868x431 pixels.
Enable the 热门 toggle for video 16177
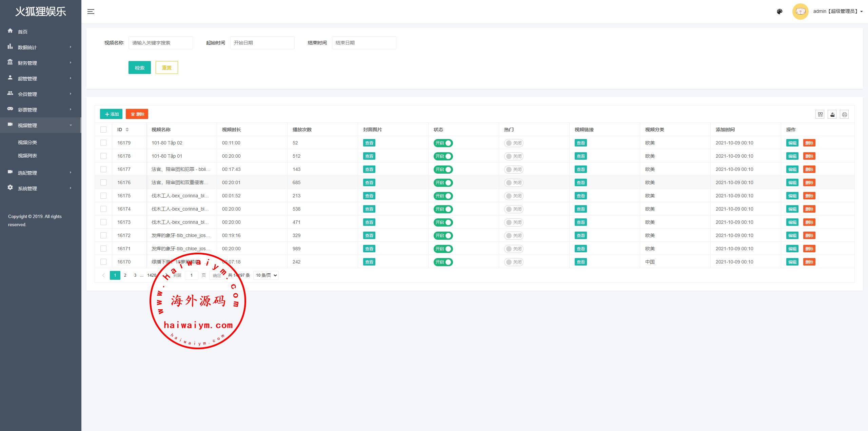pos(513,170)
